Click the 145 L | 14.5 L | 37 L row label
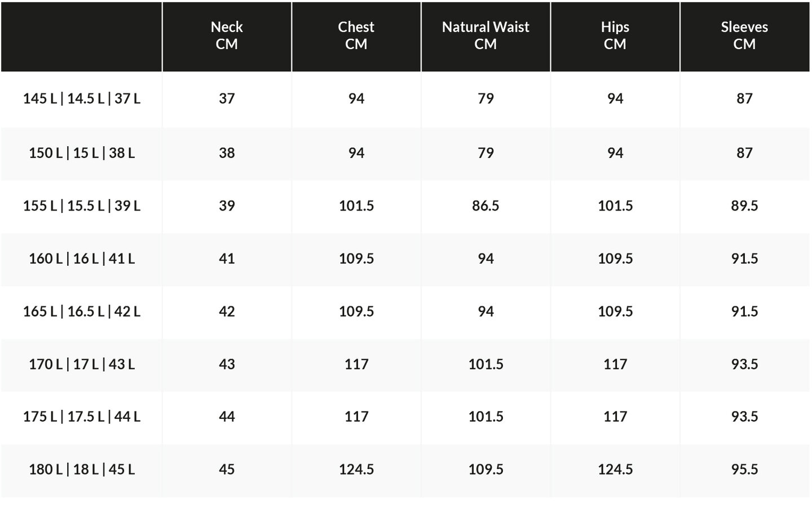The image size is (812, 508). (x=82, y=99)
